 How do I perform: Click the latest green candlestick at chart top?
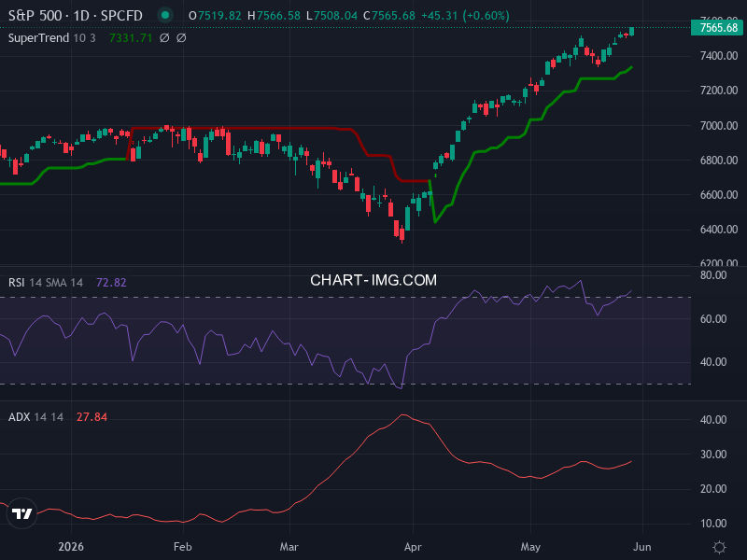click(632, 32)
